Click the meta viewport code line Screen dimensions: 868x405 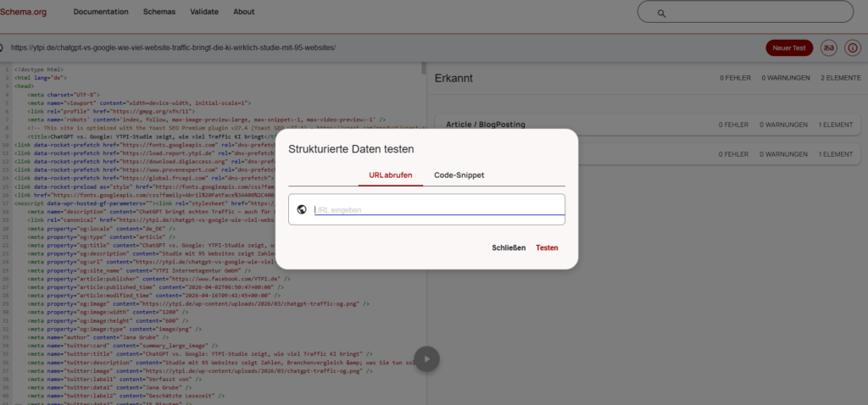tap(139, 103)
